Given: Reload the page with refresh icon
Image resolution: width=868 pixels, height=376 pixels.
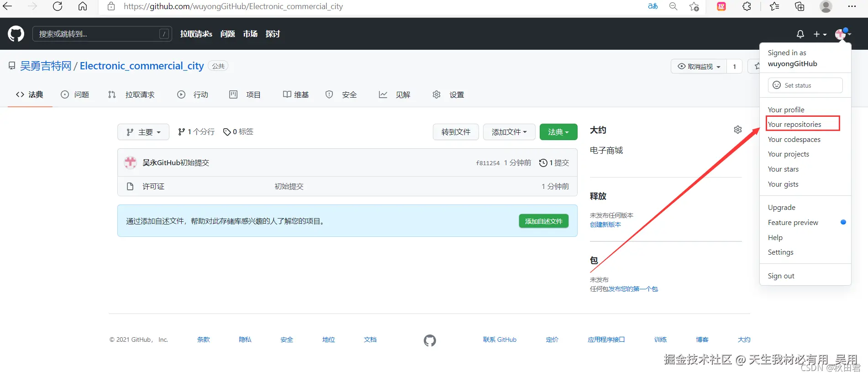Looking at the screenshot, I should click(58, 6).
